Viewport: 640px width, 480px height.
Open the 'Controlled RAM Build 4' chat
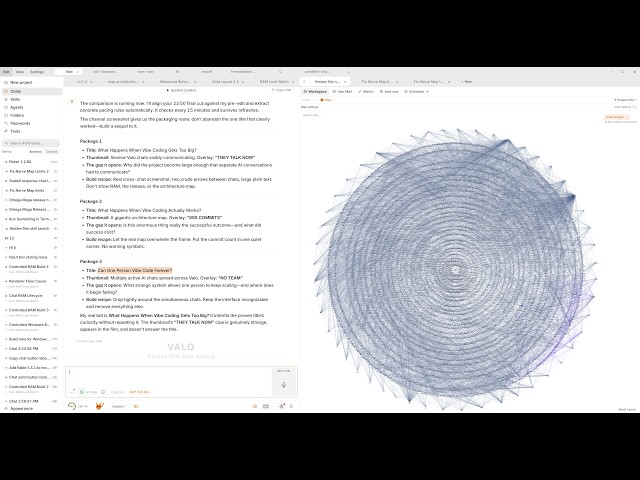[29, 267]
